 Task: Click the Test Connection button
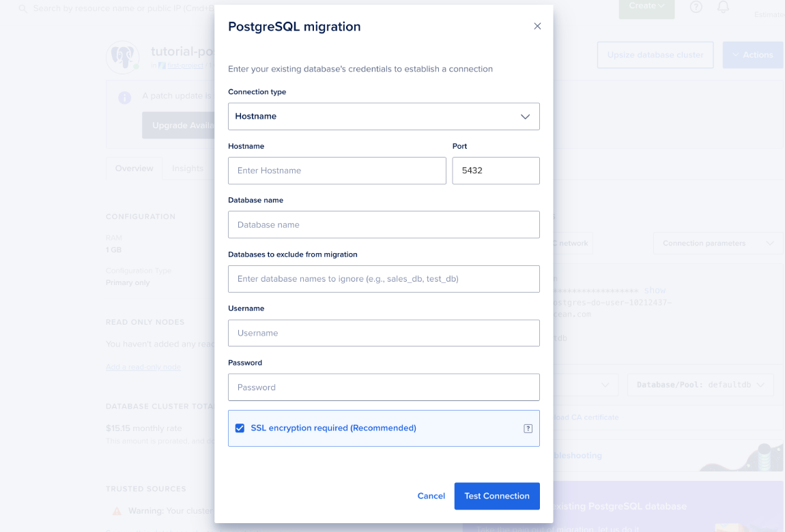pos(497,496)
